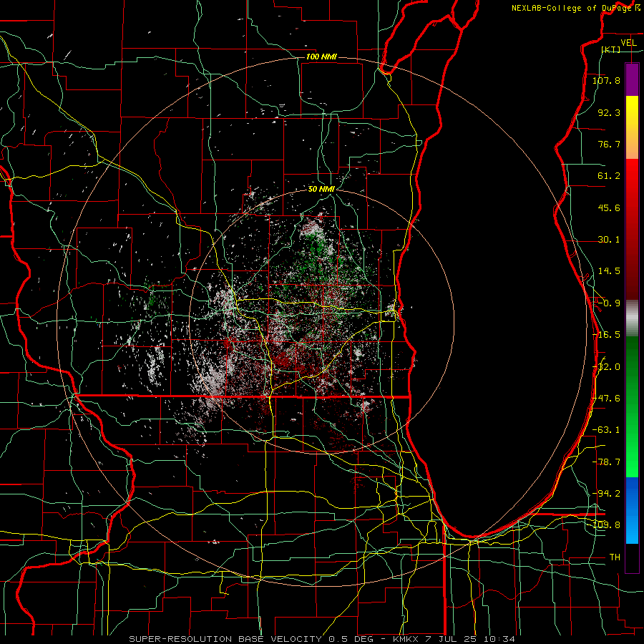Select the 76.7 legend value

[609, 144]
